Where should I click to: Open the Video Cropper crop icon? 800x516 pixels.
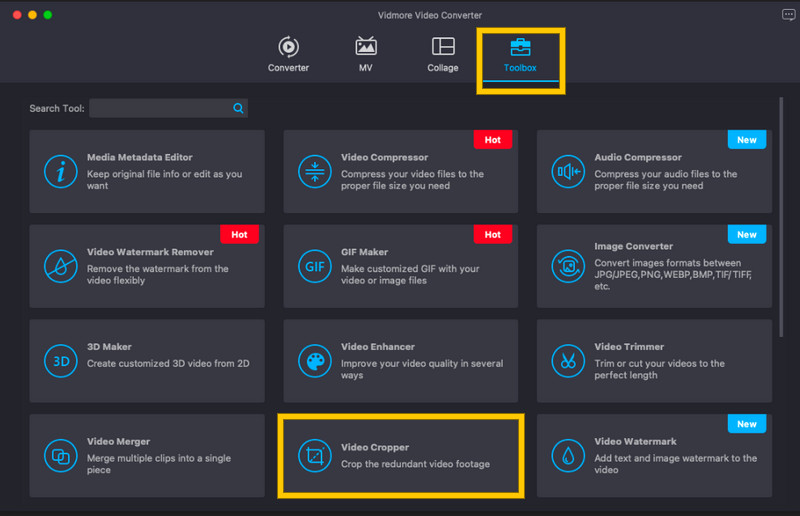pyautogui.click(x=315, y=457)
